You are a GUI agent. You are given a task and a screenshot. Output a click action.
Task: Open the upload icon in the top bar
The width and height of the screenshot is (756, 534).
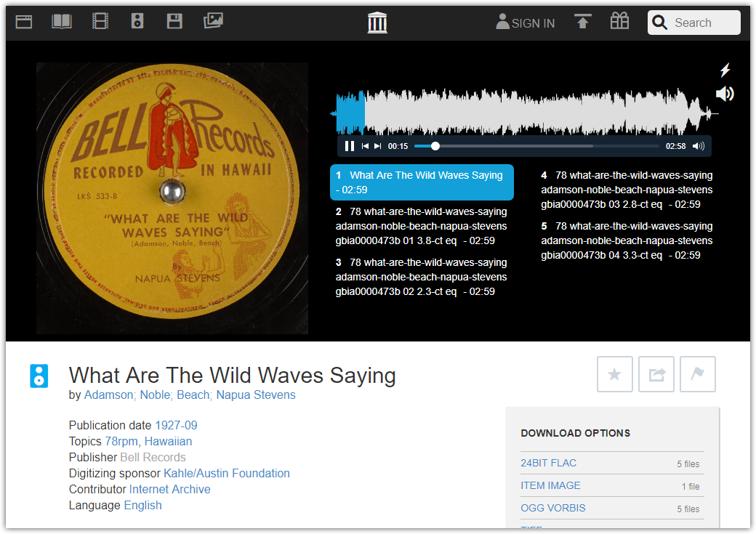pos(583,21)
